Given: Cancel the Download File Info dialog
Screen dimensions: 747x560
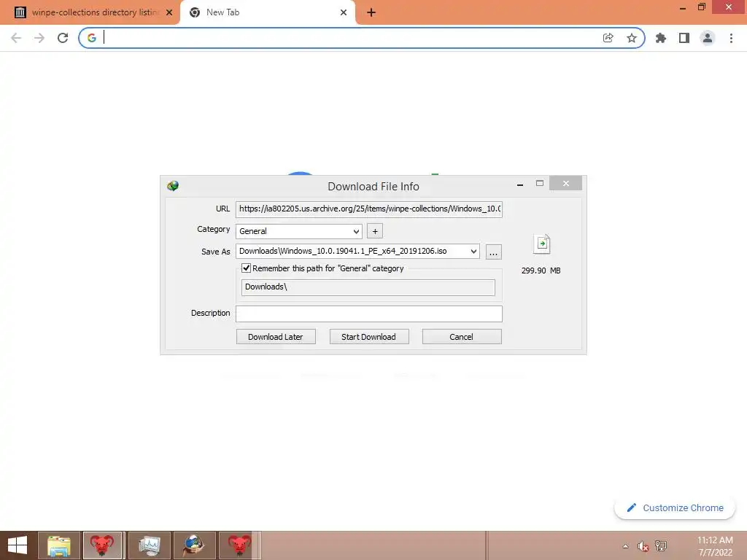Looking at the screenshot, I should [x=461, y=337].
